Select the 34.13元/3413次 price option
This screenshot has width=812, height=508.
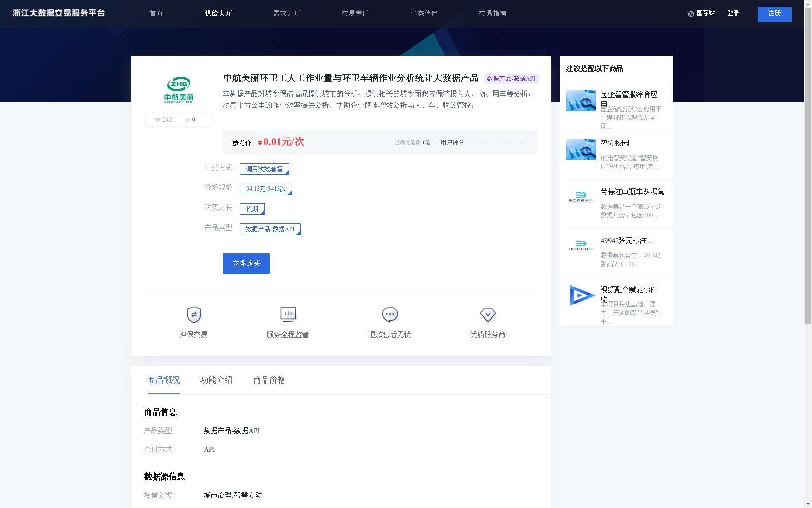266,189
